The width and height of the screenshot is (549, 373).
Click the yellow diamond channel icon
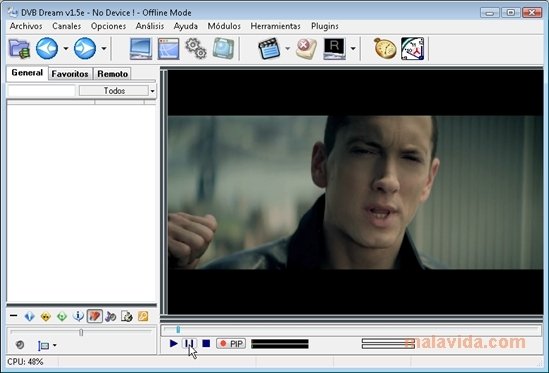click(46, 317)
